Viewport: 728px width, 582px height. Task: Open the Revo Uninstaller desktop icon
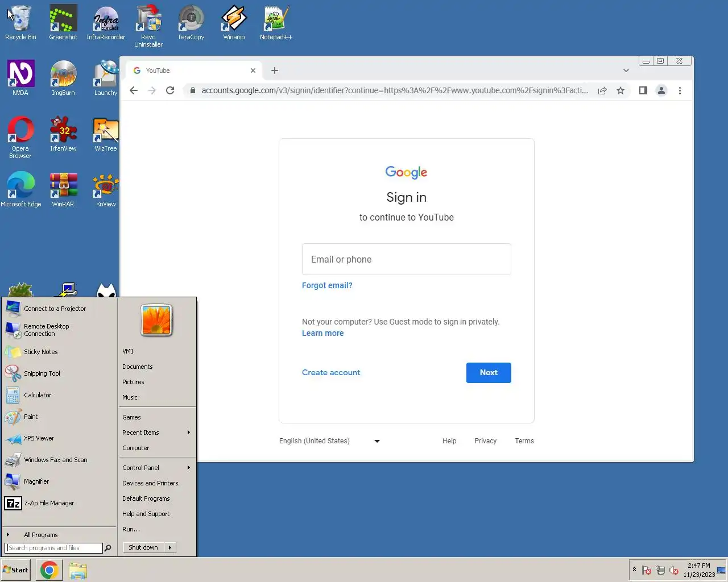(x=148, y=26)
